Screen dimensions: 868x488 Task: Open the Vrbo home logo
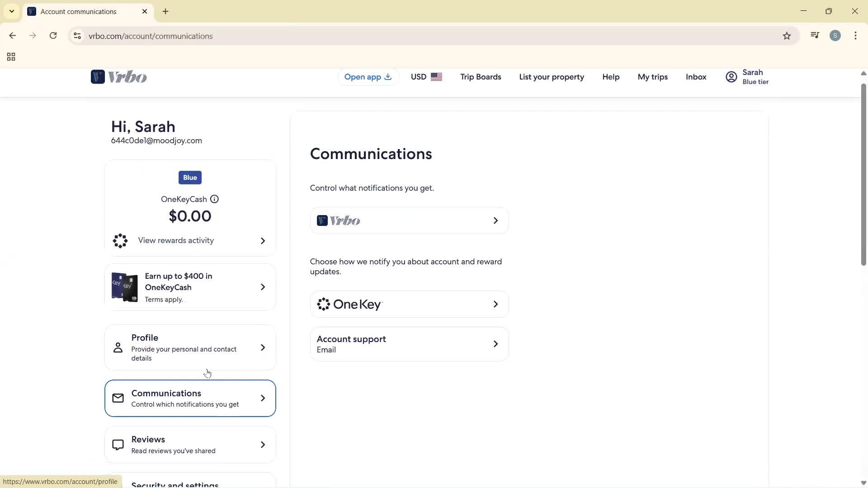(118, 77)
